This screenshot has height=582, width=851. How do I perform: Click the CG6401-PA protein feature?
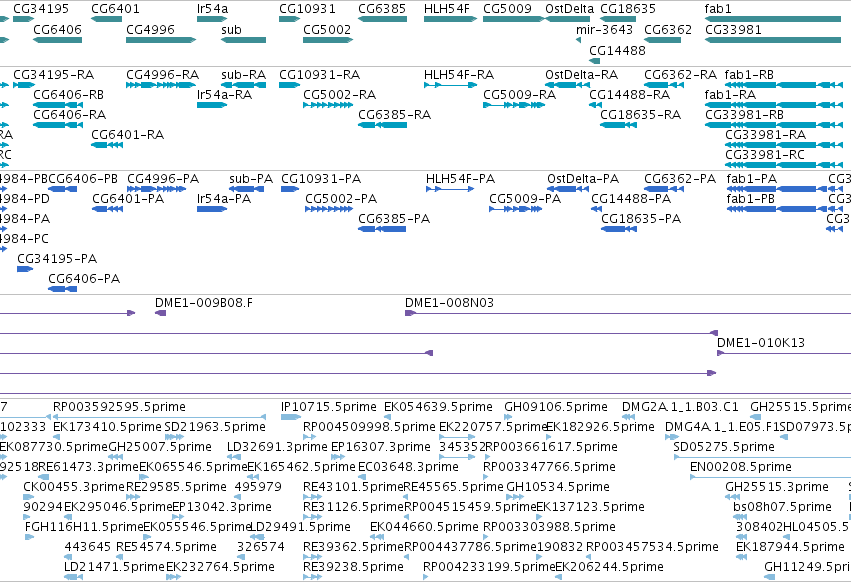point(107,209)
